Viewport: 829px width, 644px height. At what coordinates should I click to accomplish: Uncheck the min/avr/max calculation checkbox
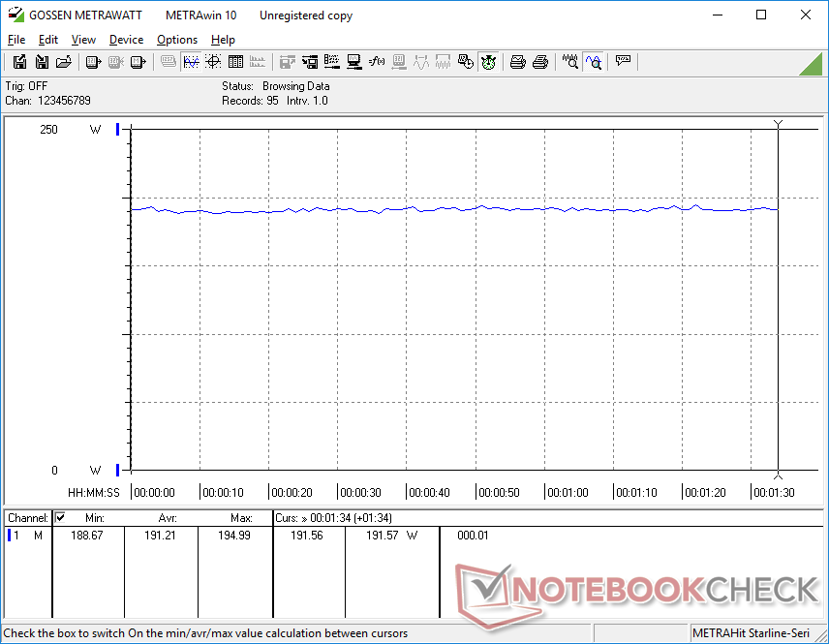coord(60,518)
